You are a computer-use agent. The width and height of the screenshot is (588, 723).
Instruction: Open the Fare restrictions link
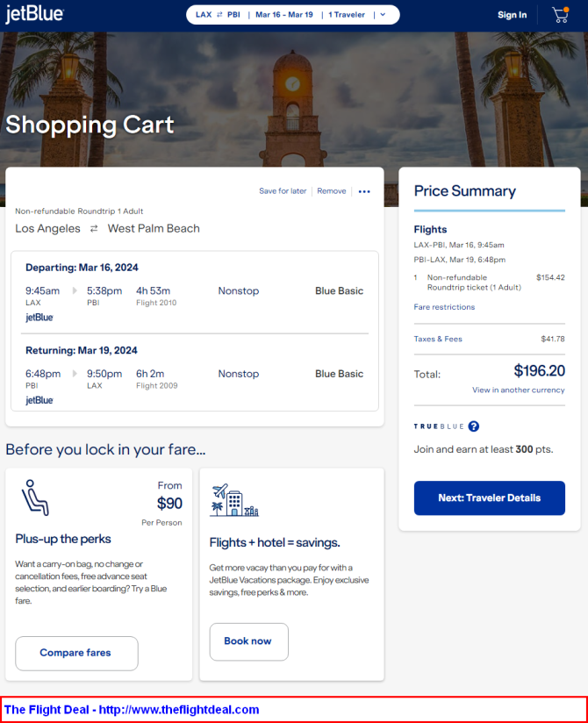pyautogui.click(x=444, y=307)
